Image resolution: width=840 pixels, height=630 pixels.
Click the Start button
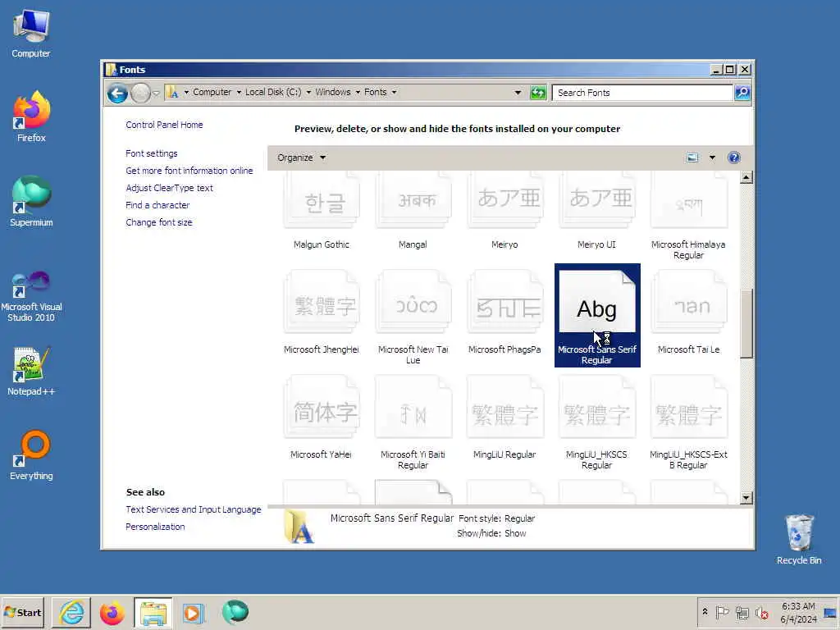[x=22, y=613]
